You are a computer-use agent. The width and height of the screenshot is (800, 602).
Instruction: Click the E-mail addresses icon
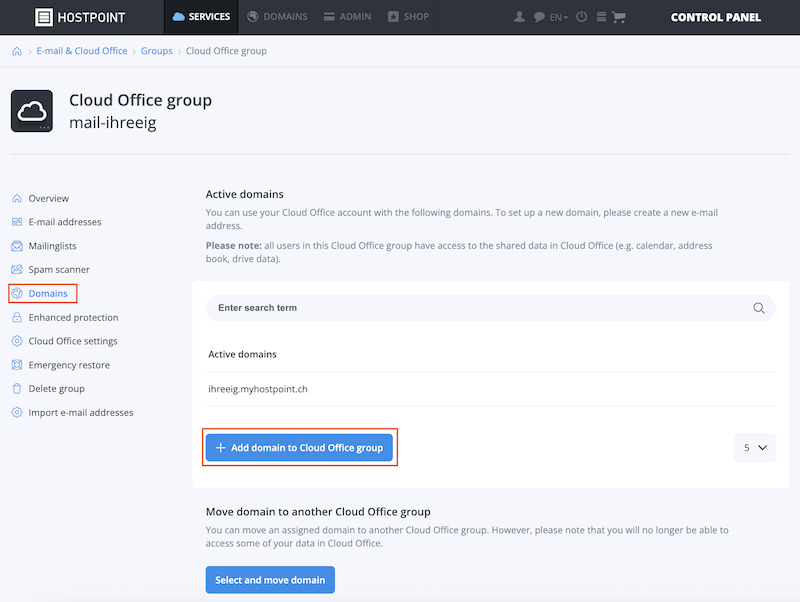(17, 222)
